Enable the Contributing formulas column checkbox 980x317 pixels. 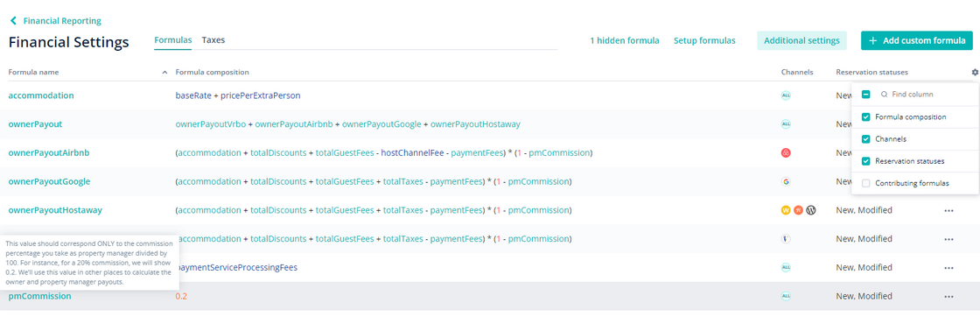point(865,183)
